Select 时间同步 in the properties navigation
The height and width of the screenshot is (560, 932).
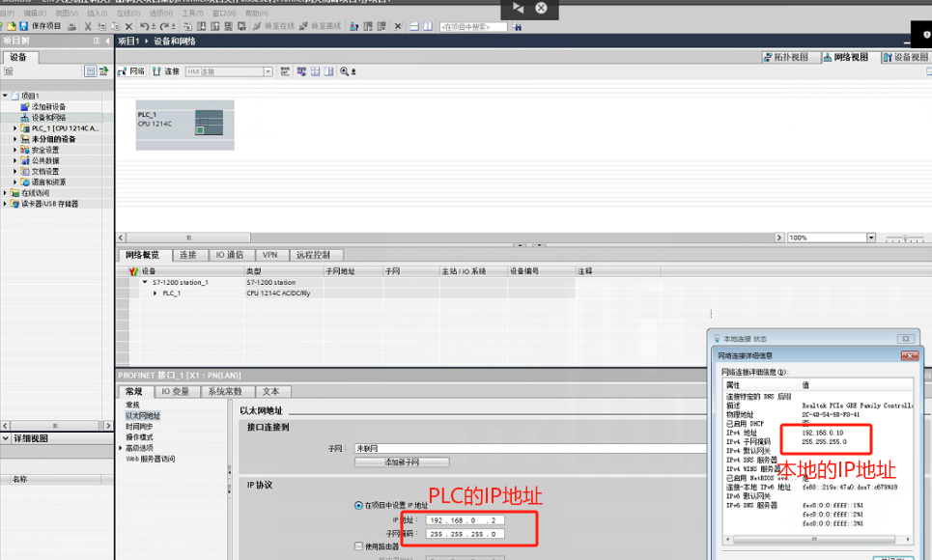click(139, 426)
